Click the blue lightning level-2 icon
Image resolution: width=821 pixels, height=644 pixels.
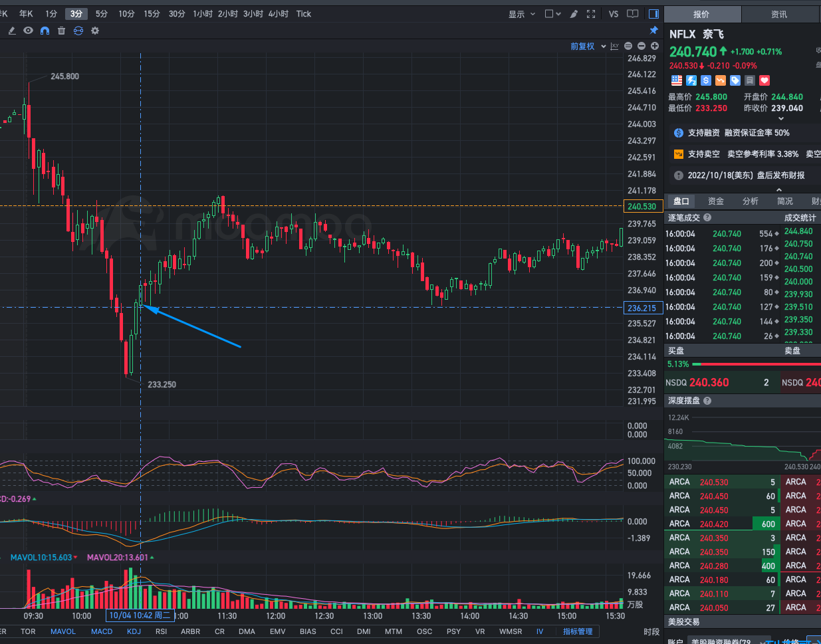click(x=691, y=80)
